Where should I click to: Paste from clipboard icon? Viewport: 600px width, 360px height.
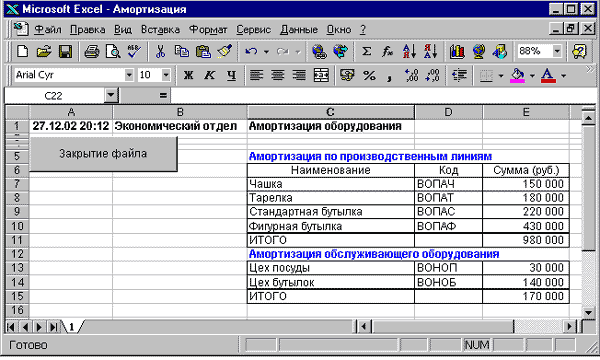(203, 51)
